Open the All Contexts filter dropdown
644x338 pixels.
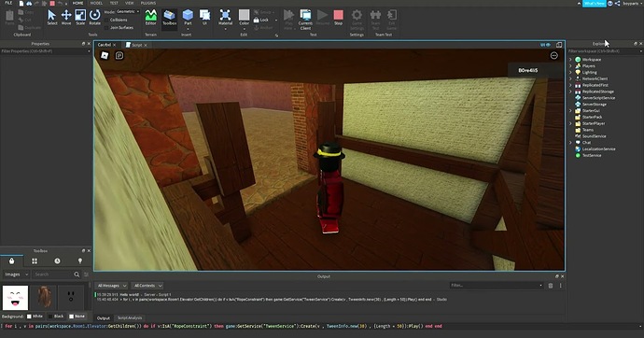[147, 286]
